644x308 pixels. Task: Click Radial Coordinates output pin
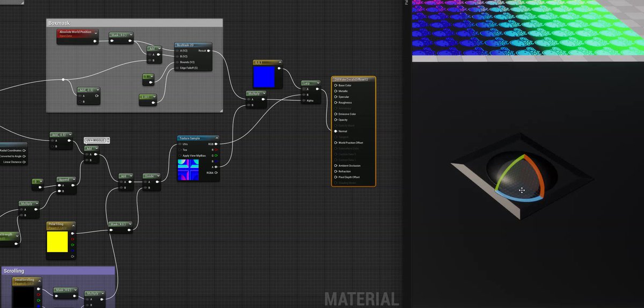pyautogui.click(x=24, y=151)
